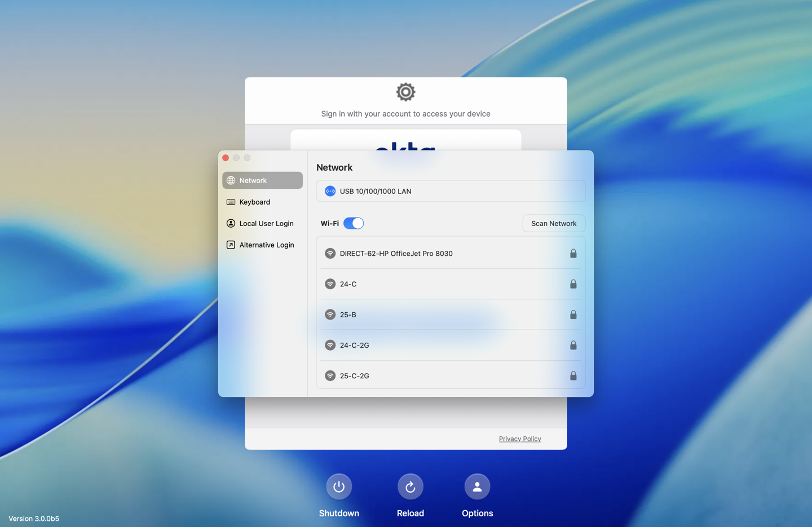812x527 pixels.
Task: Click the Options person icon
Action: click(477, 486)
